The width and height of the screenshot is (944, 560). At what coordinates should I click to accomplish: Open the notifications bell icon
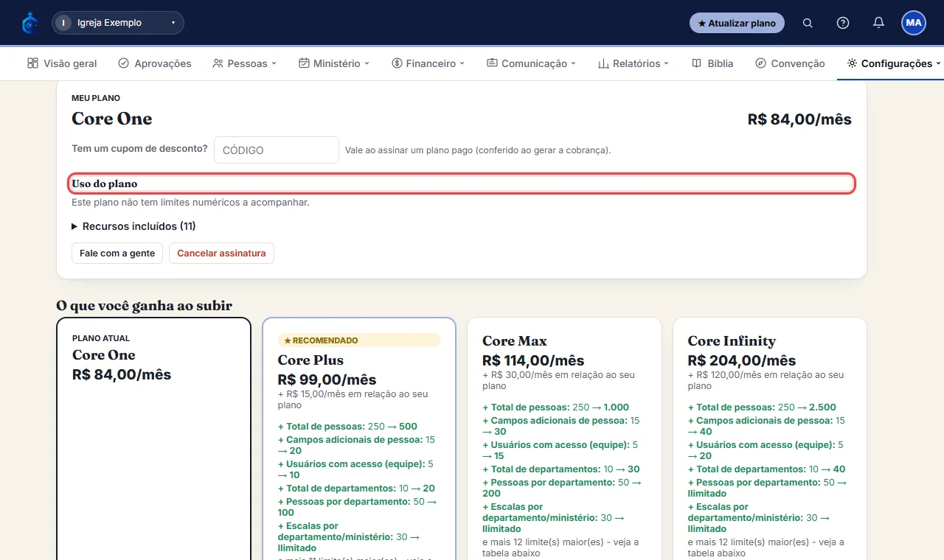tap(878, 23)
